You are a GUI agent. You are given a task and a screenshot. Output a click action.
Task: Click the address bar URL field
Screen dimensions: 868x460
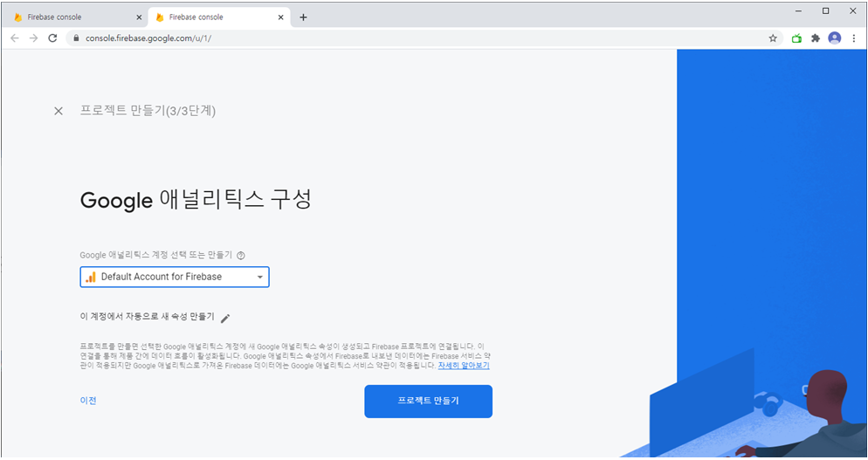point(424,38)
